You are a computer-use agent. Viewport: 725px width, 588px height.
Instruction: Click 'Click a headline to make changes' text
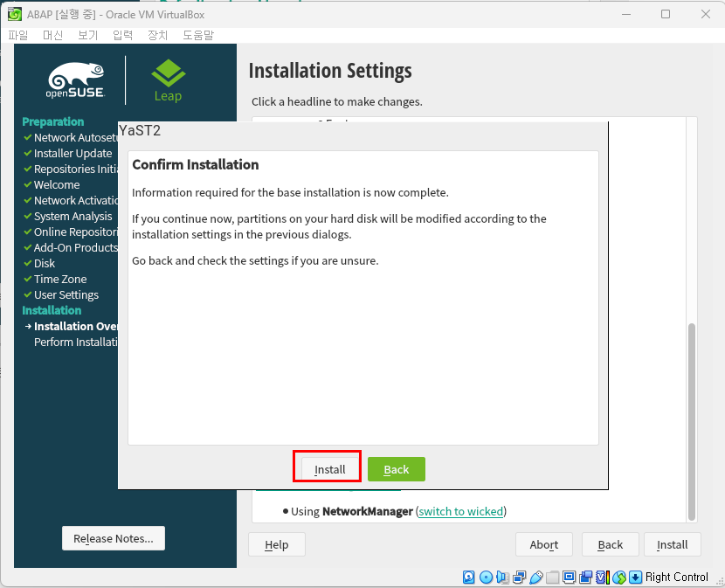pos(337,101)
